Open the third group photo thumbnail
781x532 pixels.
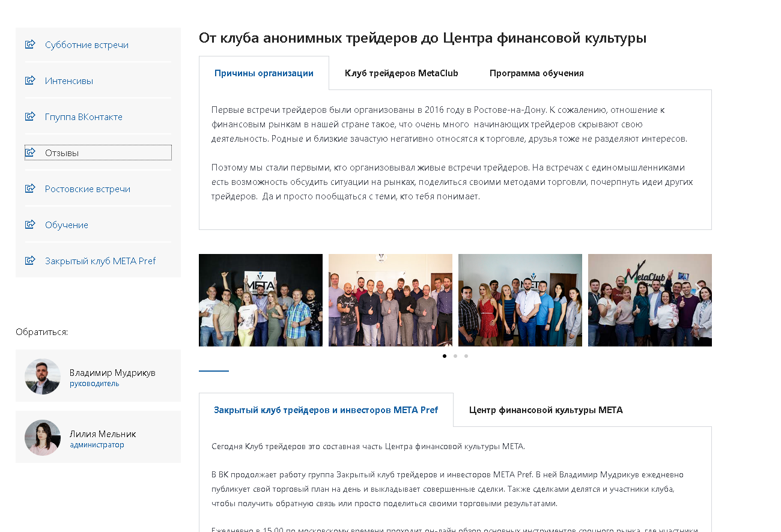520,300
